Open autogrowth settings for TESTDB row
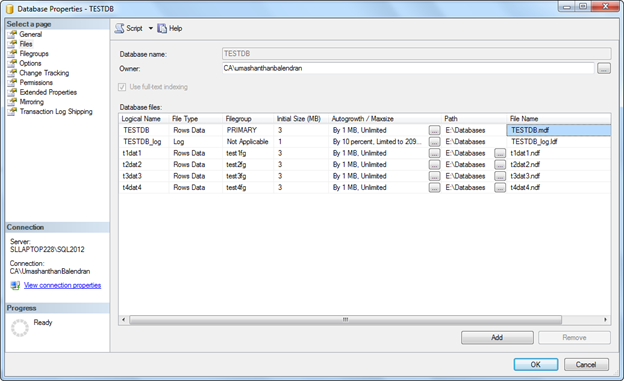This screenshot has height=381, width=624. pyautogui.click(x=435, y=130)
